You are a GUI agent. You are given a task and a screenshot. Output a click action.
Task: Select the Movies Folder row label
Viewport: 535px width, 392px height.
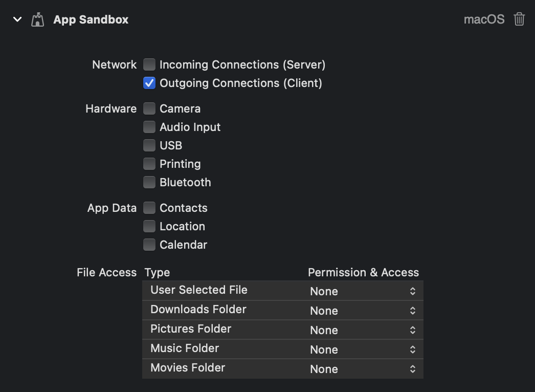coord(188,368)
